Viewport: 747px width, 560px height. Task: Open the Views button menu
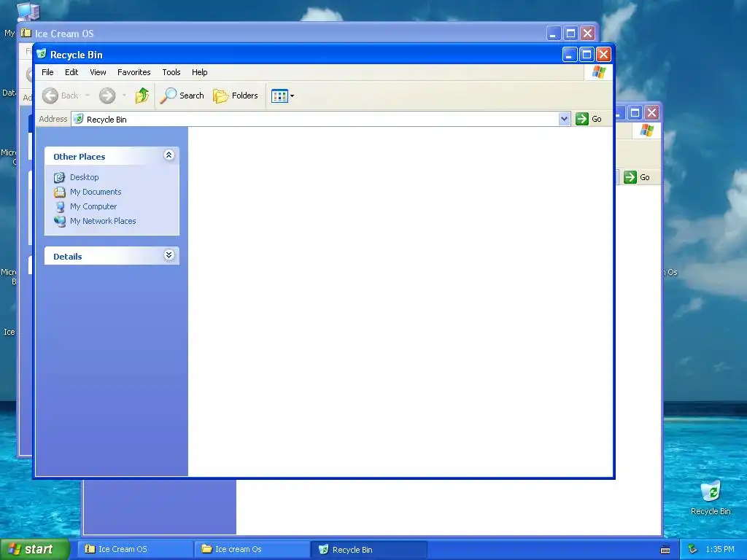click(282, 96)
